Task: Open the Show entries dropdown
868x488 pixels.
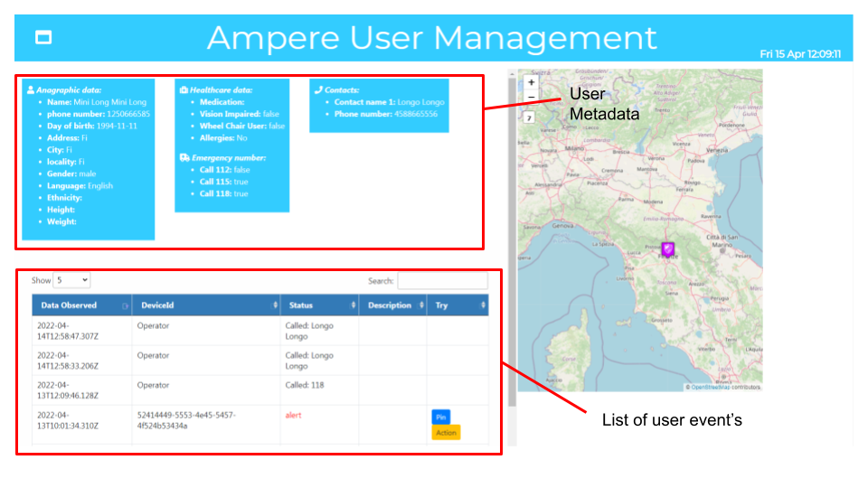Action: click(71, 281)
